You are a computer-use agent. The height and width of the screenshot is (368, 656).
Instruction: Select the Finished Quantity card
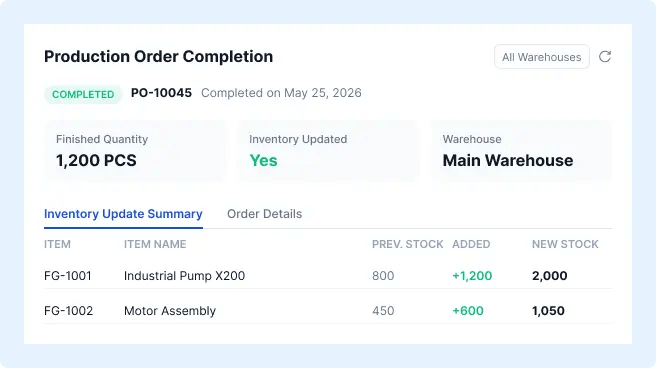pyautogui.click(x=135, y=151)
